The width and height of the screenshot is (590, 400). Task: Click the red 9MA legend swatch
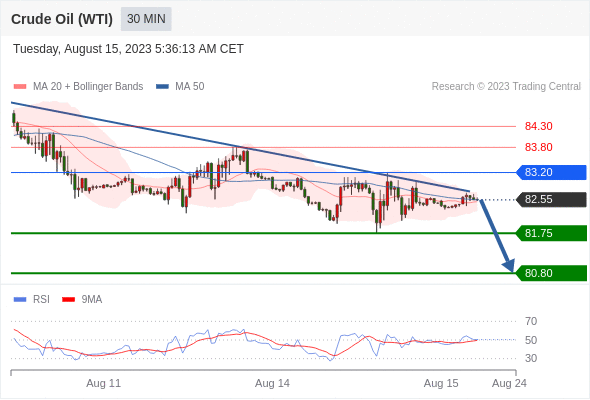[x=68, y=300]
